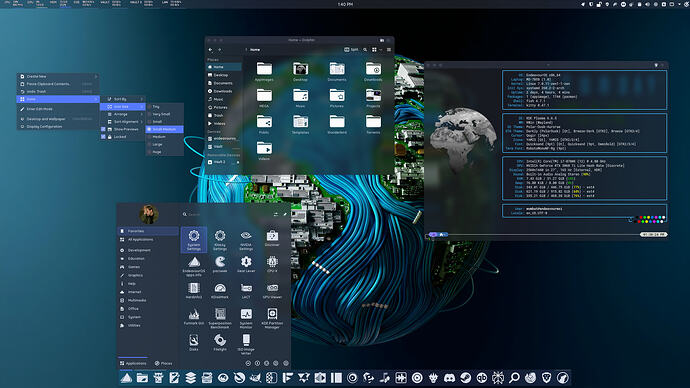Screen dimensions: 690x388
Task: Launch GPU Viewer in the launcher
Action: [x=272, y=291]
